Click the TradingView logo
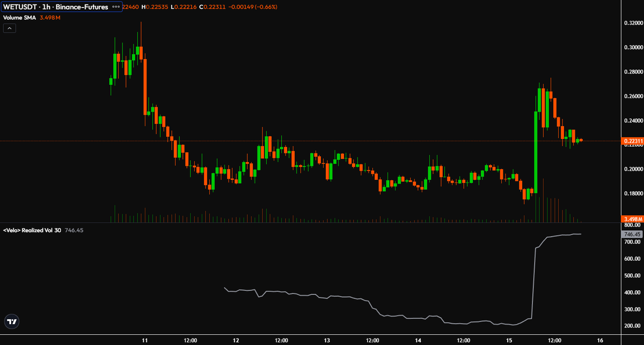Viewport: 644px width, 345px height. [12, 321]
